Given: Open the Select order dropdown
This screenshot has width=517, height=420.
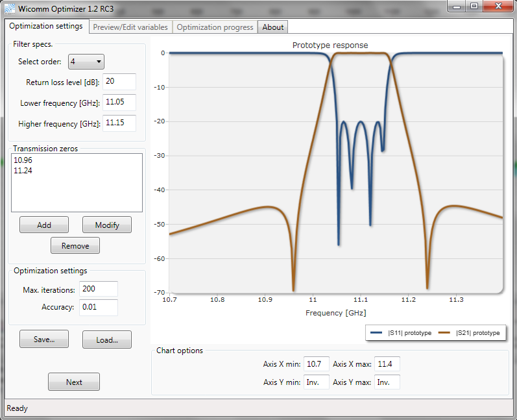Looking at the screenshot, I should 86,62.
